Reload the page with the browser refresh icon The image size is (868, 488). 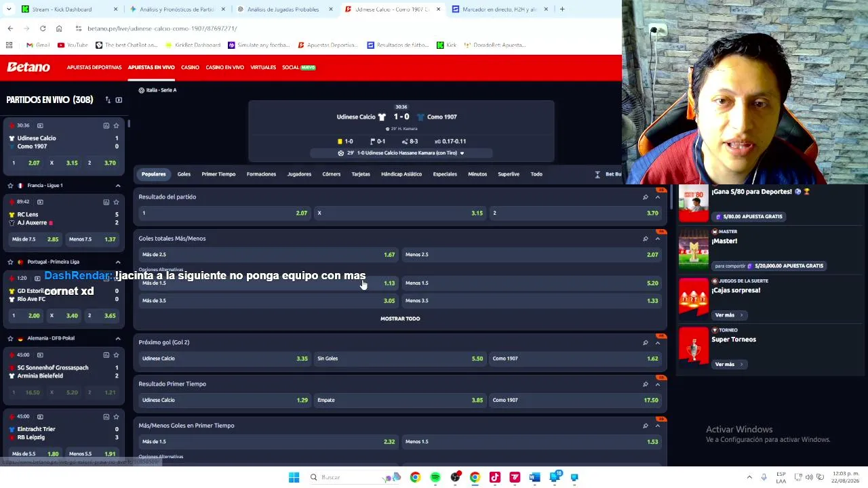[43, 28]
